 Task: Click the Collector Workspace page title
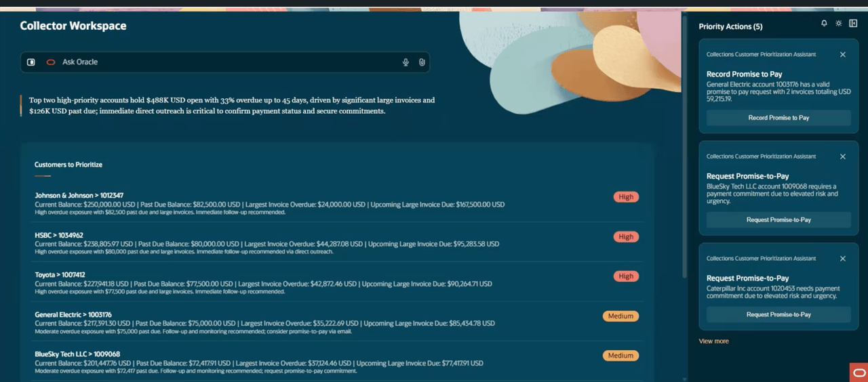(73, 26)
